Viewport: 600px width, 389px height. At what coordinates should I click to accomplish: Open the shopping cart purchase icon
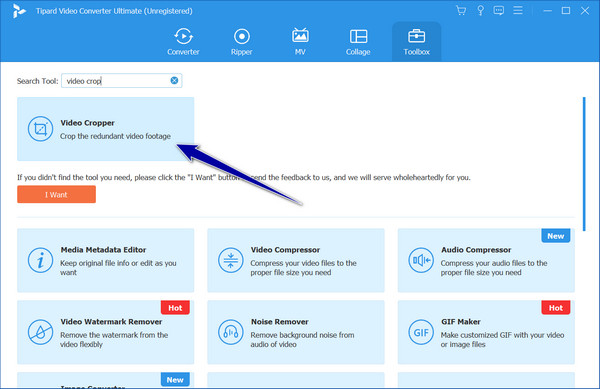[x=461, y=11]
